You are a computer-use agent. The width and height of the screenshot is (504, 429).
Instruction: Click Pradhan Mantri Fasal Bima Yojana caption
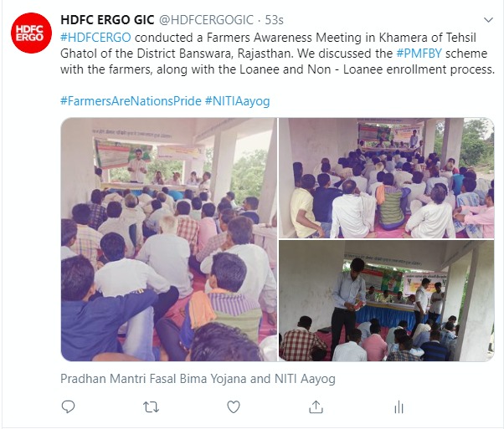tap(198, 379)
